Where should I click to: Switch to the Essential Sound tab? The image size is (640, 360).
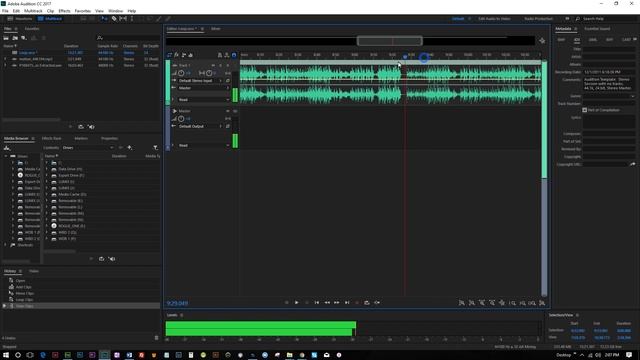pos(597,29)
